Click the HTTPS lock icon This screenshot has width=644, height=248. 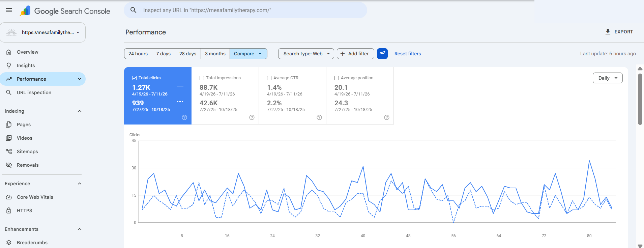(9, 211)
